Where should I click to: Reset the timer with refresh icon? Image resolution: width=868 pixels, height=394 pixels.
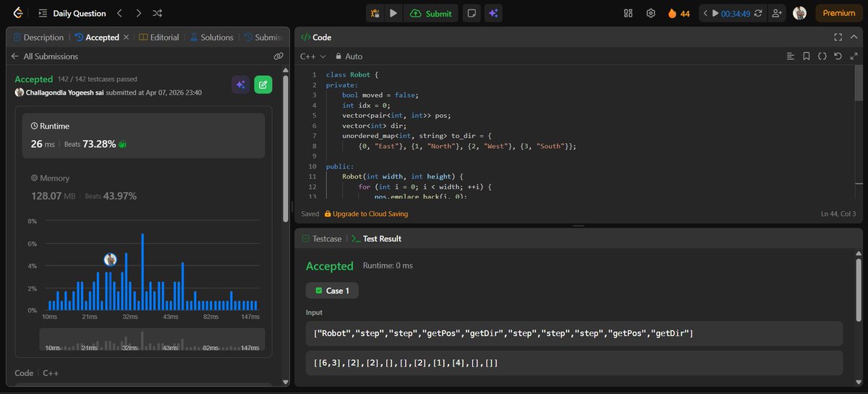[757, 13]
